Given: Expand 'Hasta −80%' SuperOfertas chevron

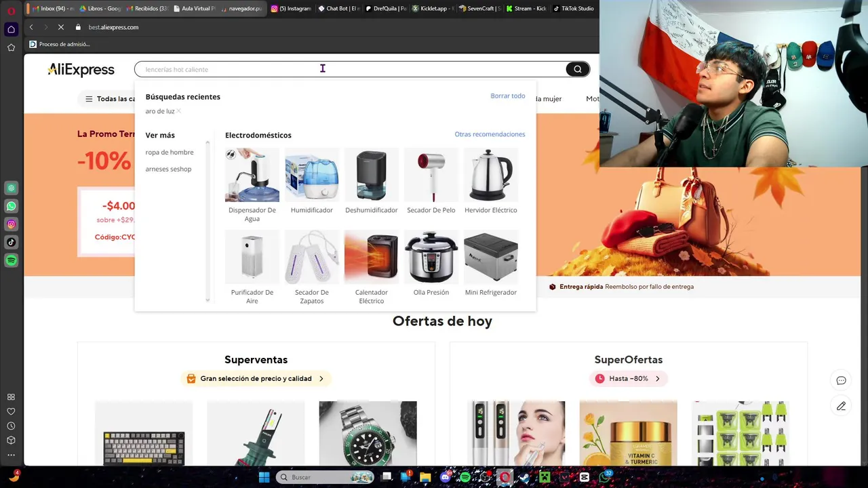Looking at the screenshot, I should [657, 379].
